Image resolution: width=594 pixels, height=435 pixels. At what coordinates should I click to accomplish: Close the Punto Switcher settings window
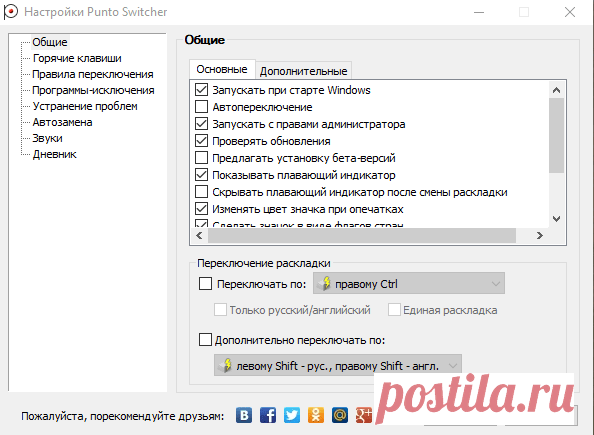click(570, 12)
